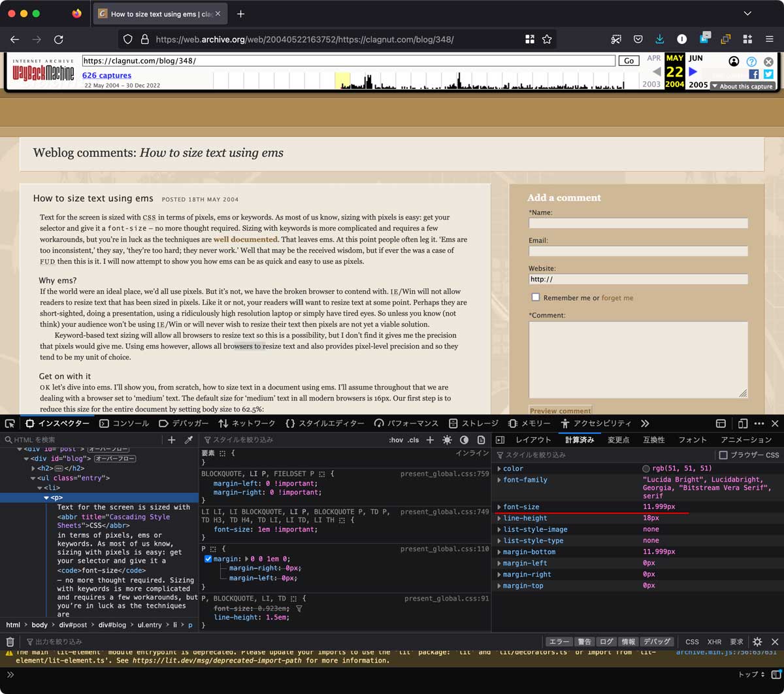Check the Remember me checkbox
784x694 pixels.
click(536, 297)
